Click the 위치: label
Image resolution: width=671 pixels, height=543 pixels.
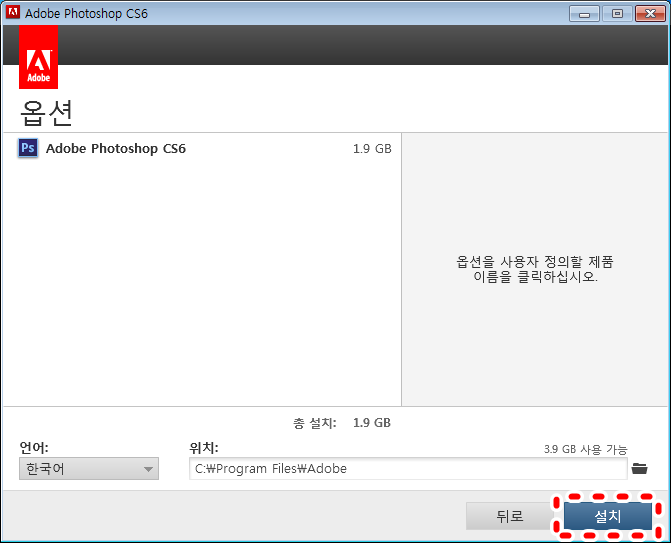204,448
